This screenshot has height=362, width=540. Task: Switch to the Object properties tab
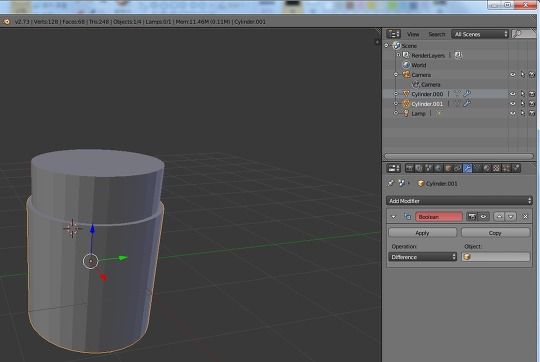point(448,168)
